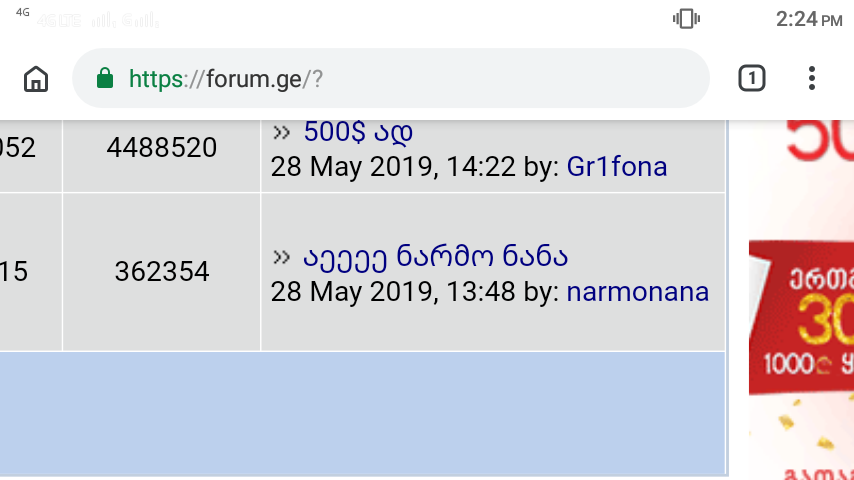Open the აეეეე ნარმო ნანა topic link

click(x=435, y=256)
